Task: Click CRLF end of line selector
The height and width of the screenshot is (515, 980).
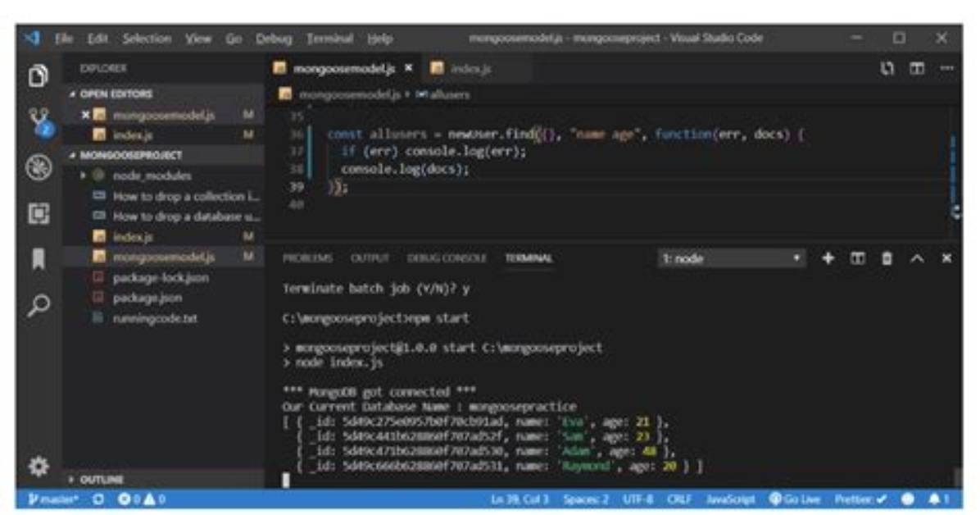Action: [678, 499]
